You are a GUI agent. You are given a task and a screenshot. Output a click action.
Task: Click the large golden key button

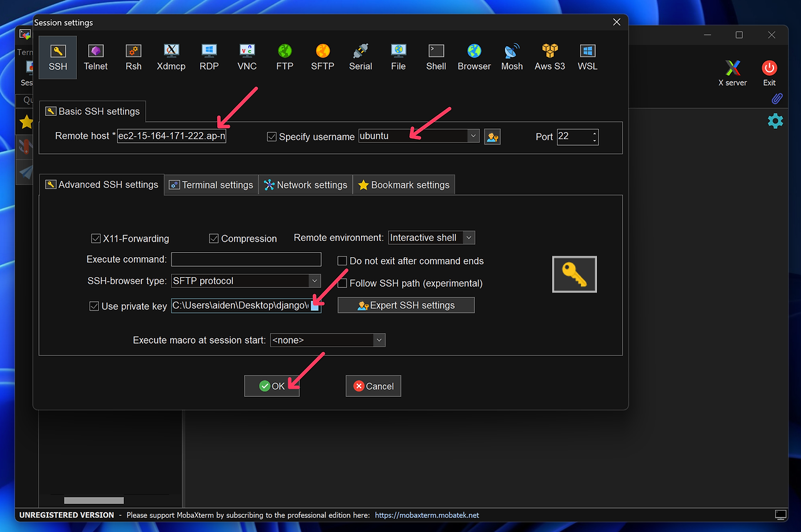(x=574, y=274)
